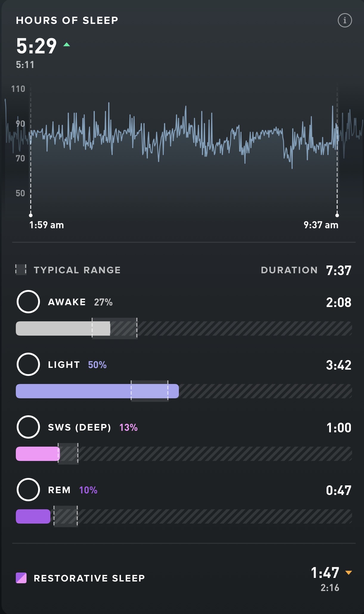Click the REM violet bar

point(33,516)
